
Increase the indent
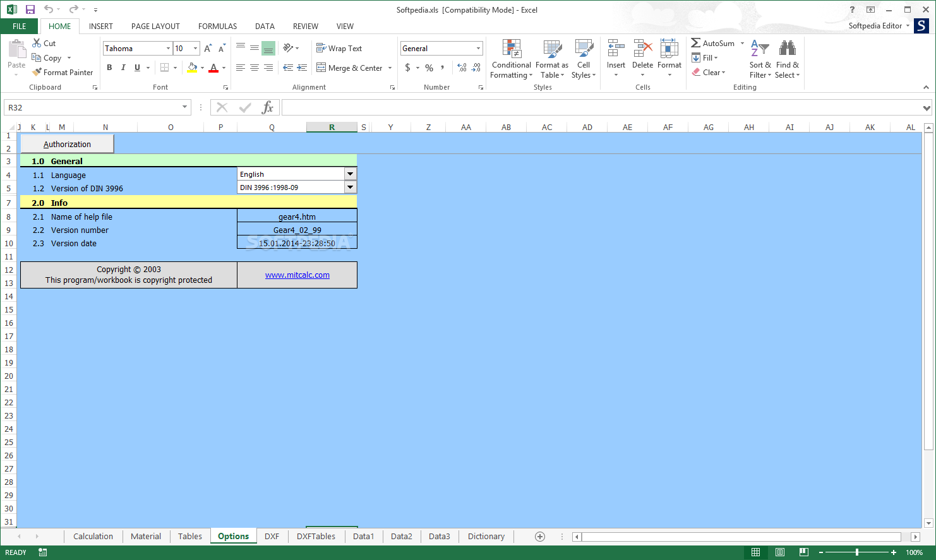point(302,68)
